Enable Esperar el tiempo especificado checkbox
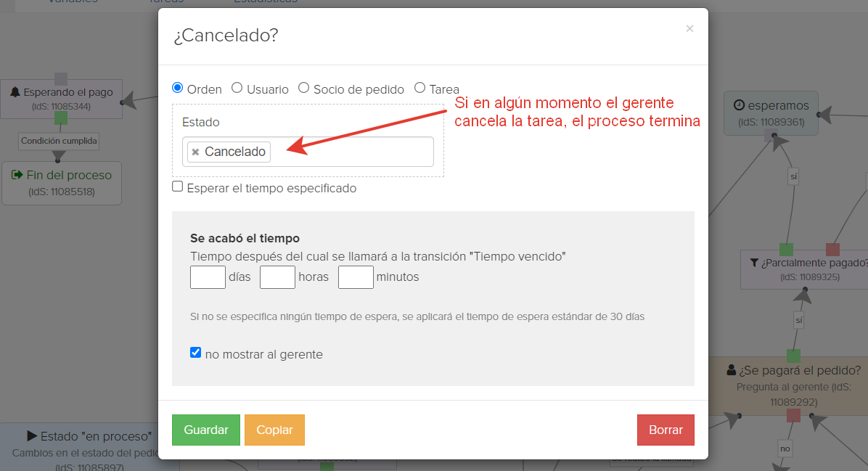 pos(178,187)
